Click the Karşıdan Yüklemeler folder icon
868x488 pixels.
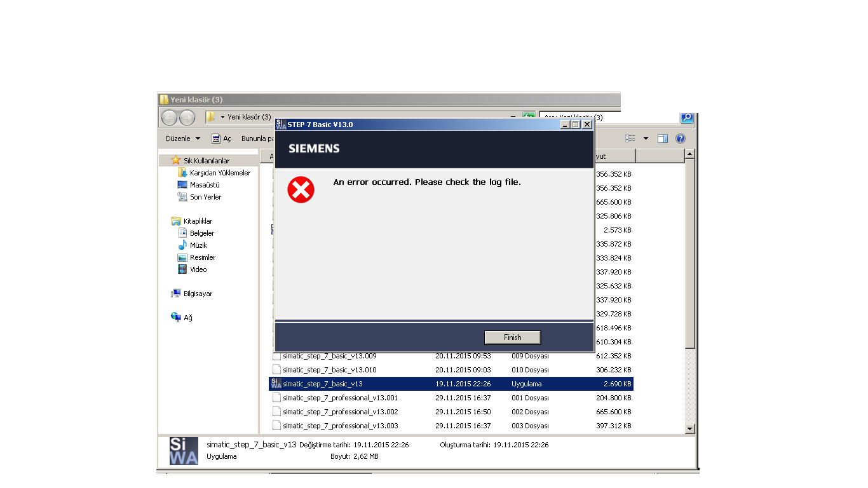tap(182, 173)
